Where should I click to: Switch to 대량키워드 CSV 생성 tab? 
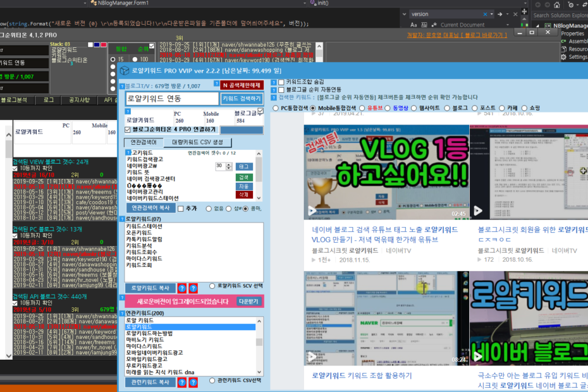click(197, 142)
